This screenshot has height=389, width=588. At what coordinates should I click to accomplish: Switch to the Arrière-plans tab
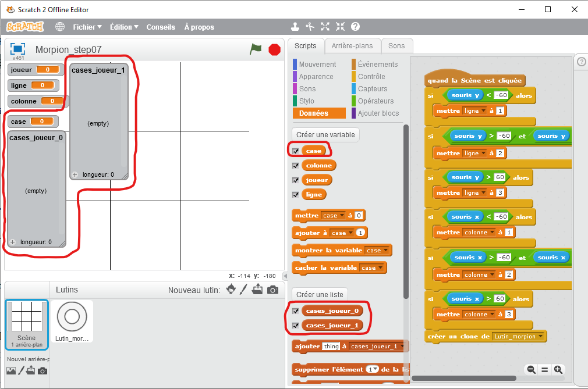(352, 46)
